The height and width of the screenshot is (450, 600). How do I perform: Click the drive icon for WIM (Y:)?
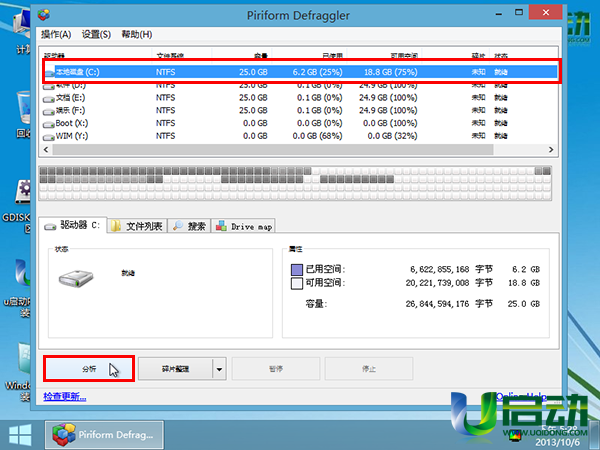click(49, 137)
